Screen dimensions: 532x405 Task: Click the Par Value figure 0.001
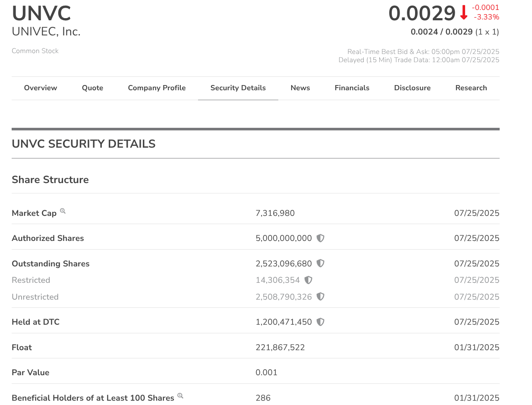tap(267, 373)
